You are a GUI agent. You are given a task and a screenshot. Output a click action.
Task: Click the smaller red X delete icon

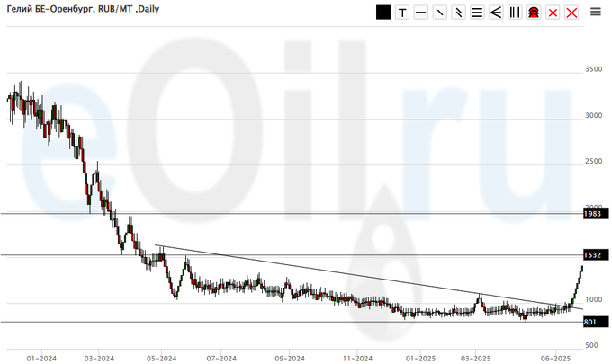[553, 13]
